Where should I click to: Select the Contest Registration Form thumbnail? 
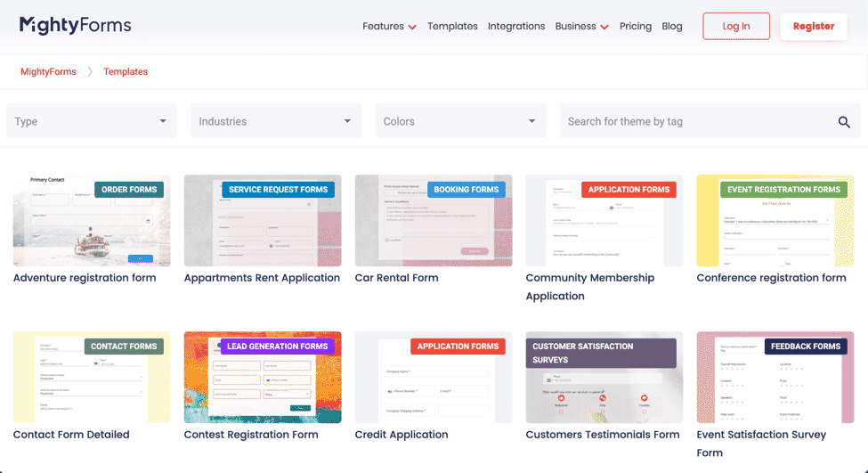[x=263, y=378]
